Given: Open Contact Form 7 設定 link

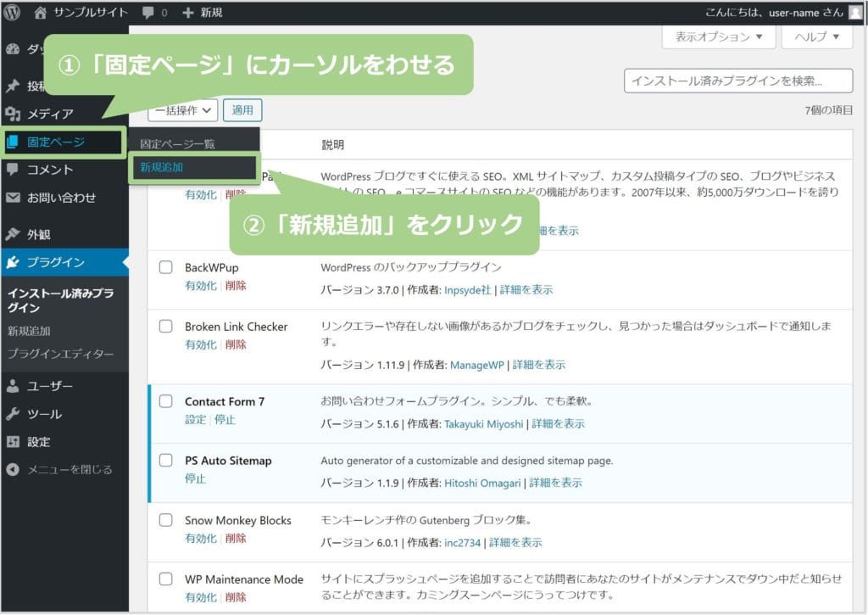Looking at the screenshot, I should click(x=196, y=419).
